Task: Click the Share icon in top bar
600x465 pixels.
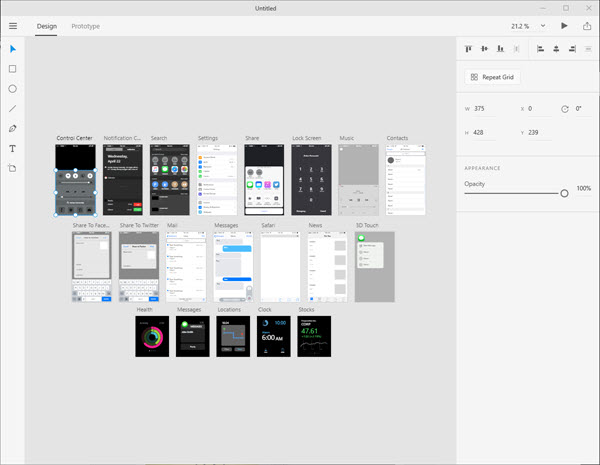Action: (587, 26)
